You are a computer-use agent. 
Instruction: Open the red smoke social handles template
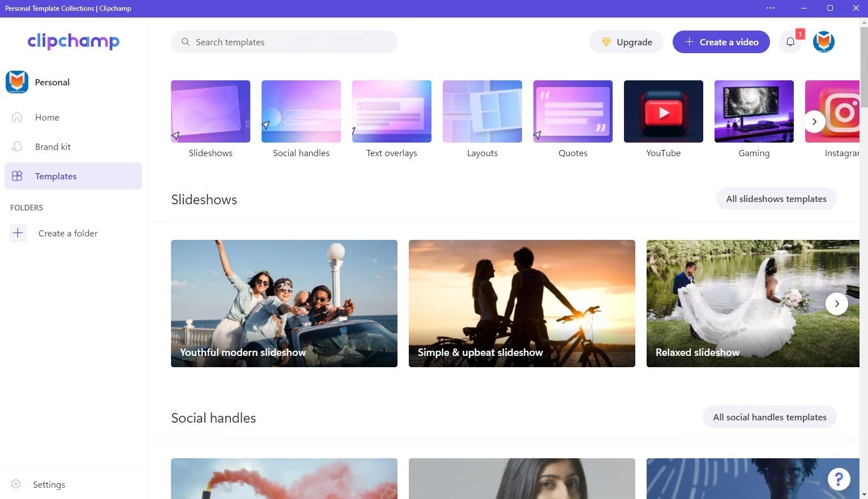(284, 479)
